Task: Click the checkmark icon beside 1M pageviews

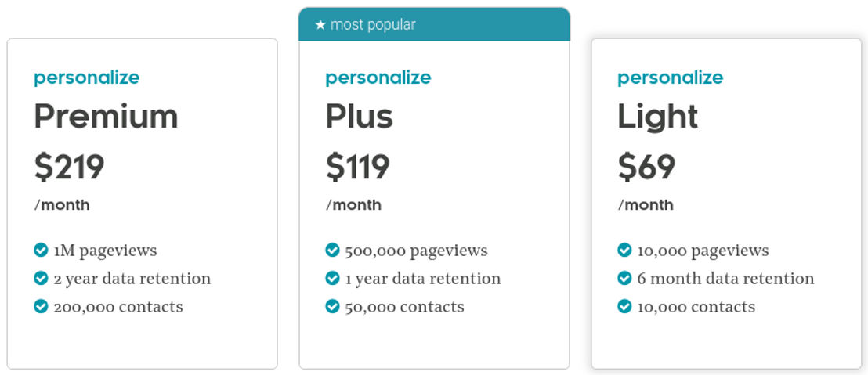Action: (41, 251)
